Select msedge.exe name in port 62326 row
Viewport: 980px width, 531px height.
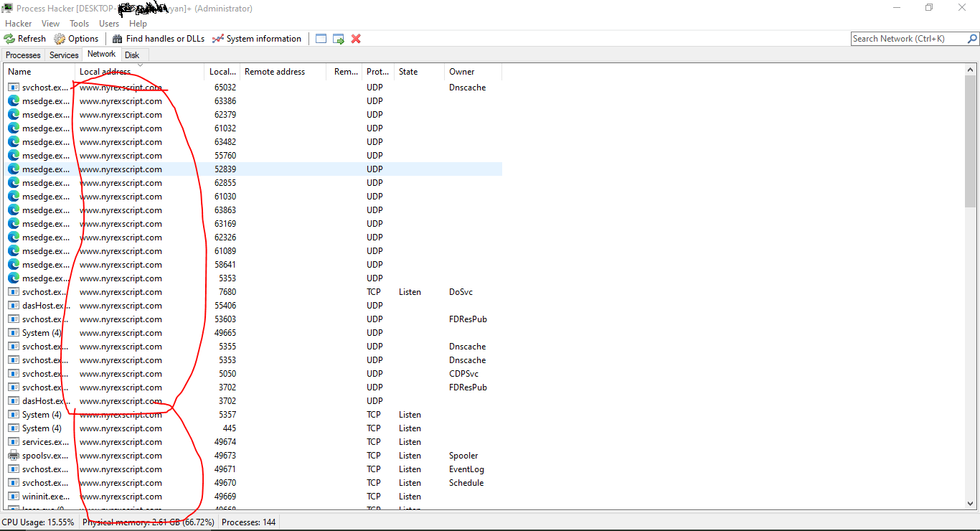coord(46,238)
